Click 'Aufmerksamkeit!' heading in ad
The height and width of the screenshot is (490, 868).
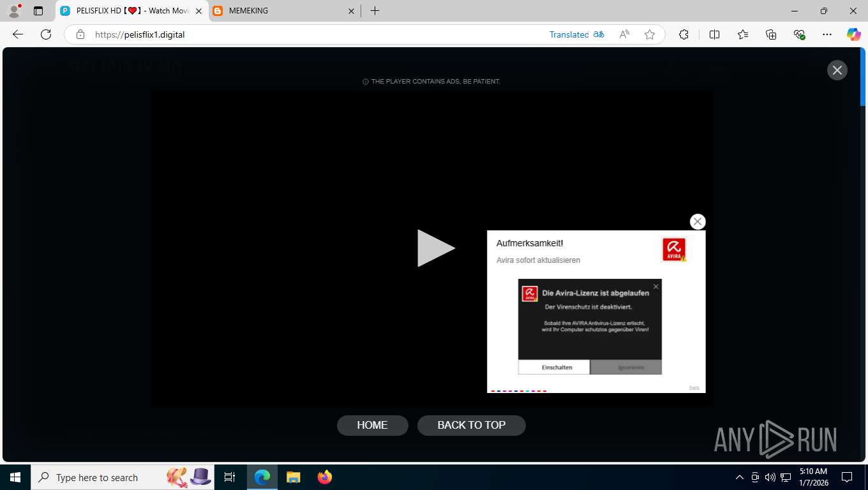530,243
